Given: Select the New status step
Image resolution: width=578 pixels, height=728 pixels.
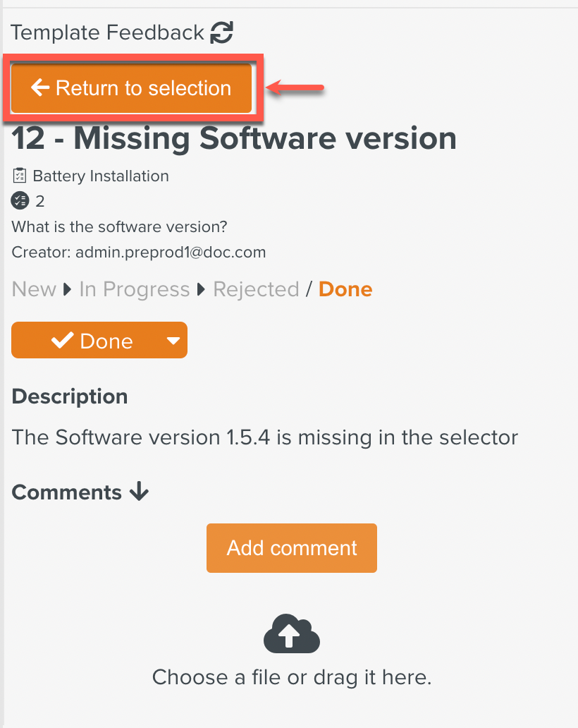Looking at the screenshot, I should (x=34, y=289).
